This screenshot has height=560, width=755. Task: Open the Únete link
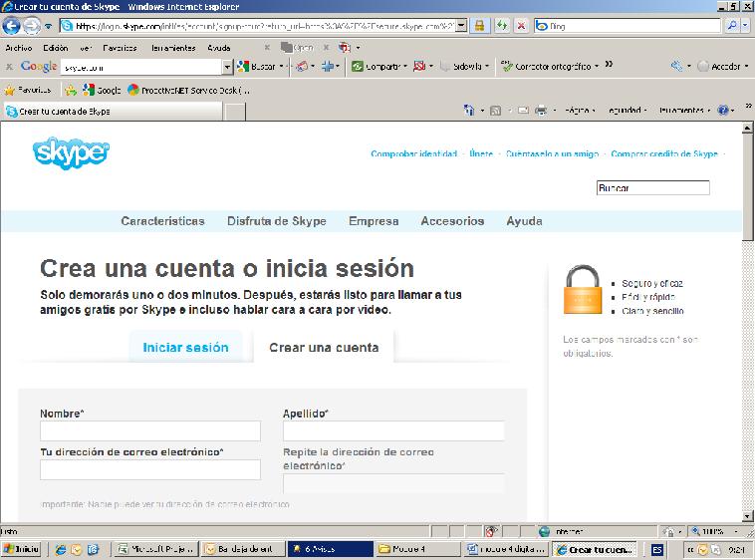481,153
